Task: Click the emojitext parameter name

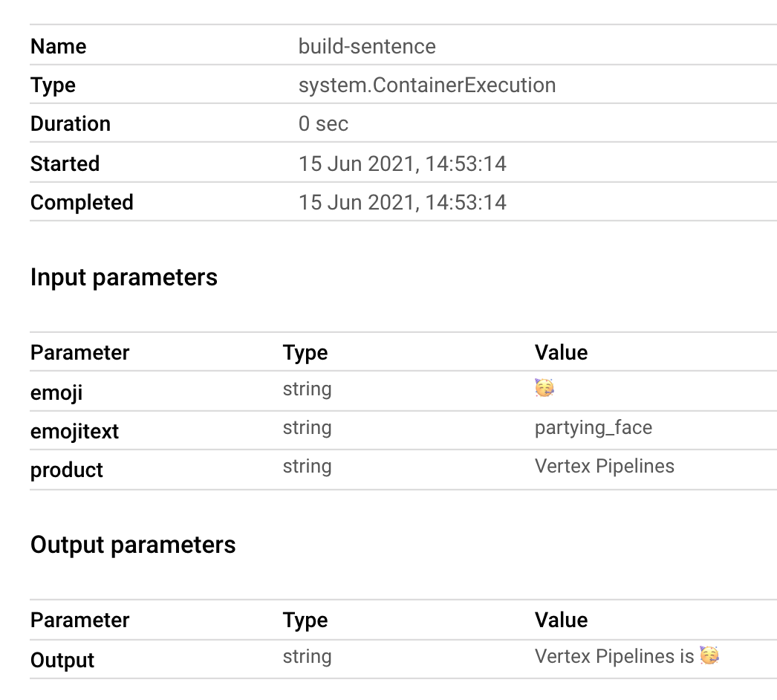Action: pos(74,431)
